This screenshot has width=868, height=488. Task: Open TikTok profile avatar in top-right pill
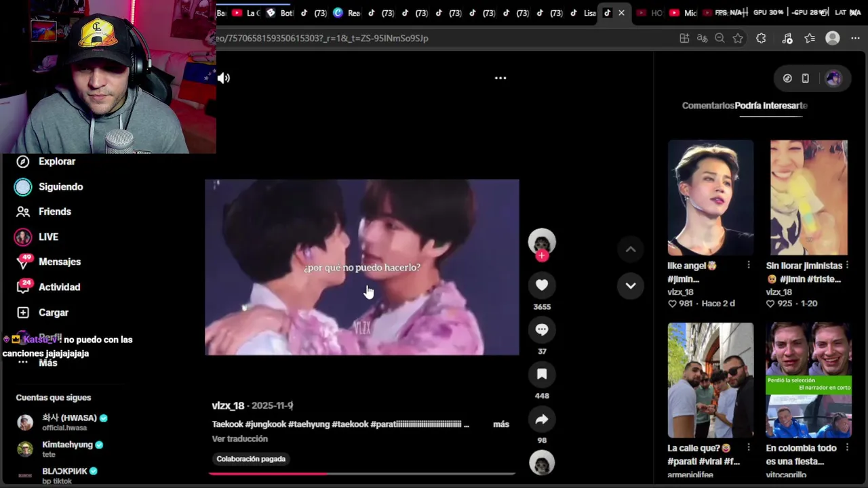(833, 79)
